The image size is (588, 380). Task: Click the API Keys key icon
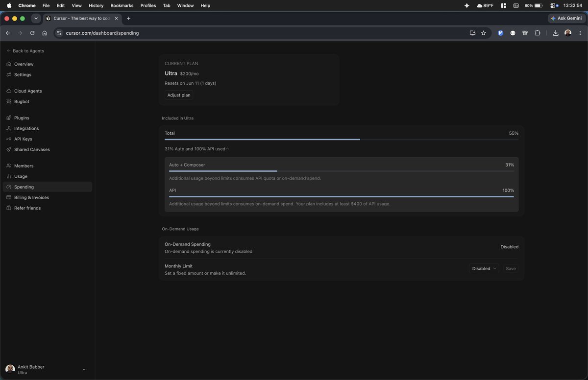[9, 139]
